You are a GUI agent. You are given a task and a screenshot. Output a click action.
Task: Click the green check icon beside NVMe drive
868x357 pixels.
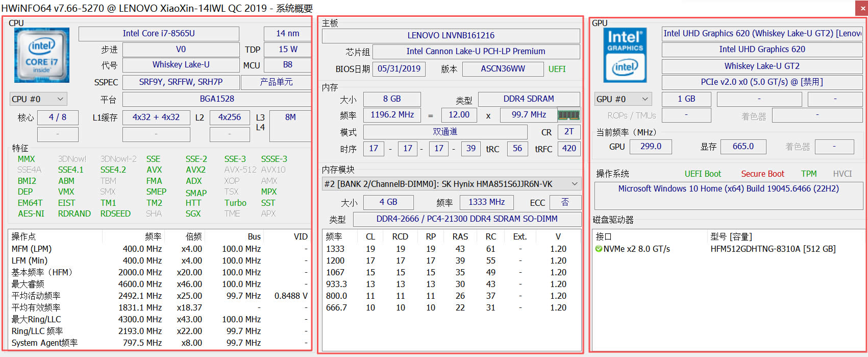599,249
